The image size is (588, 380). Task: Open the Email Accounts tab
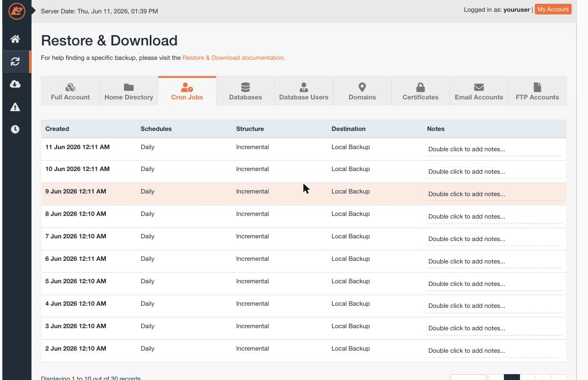pos(479,91)
